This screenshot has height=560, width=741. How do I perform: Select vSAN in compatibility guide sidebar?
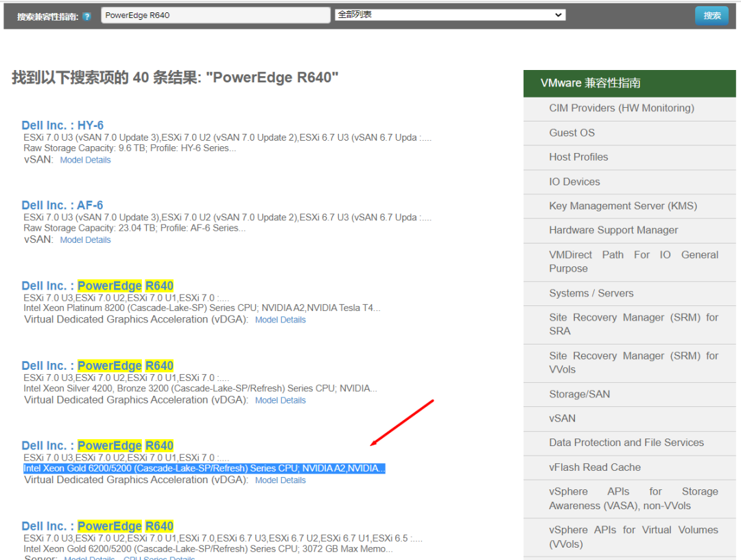629,419
